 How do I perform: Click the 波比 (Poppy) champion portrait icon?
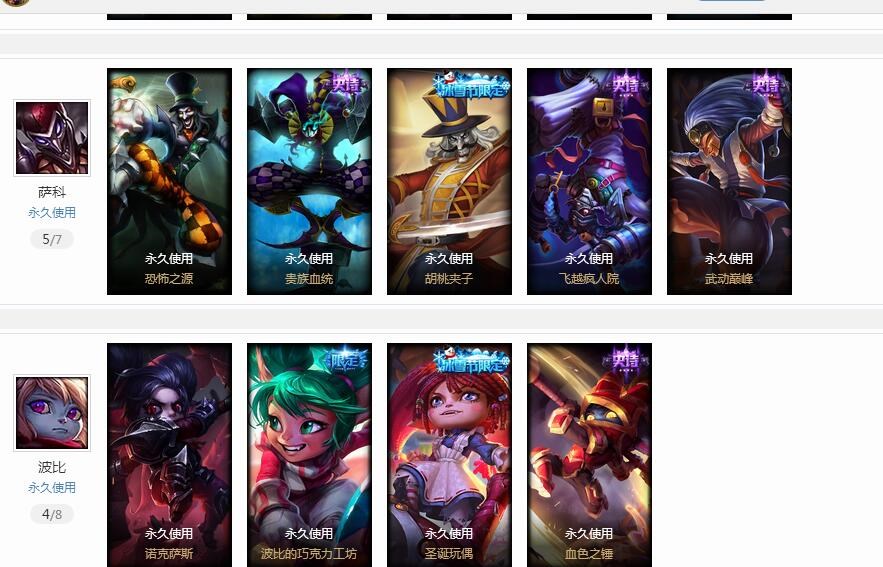click(52, 413)
